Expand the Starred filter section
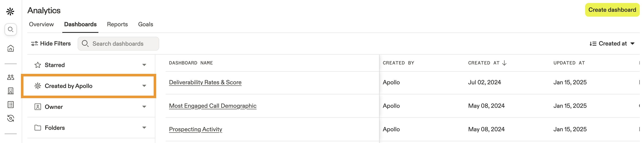The image size is (644, 143). coord(144,65)
